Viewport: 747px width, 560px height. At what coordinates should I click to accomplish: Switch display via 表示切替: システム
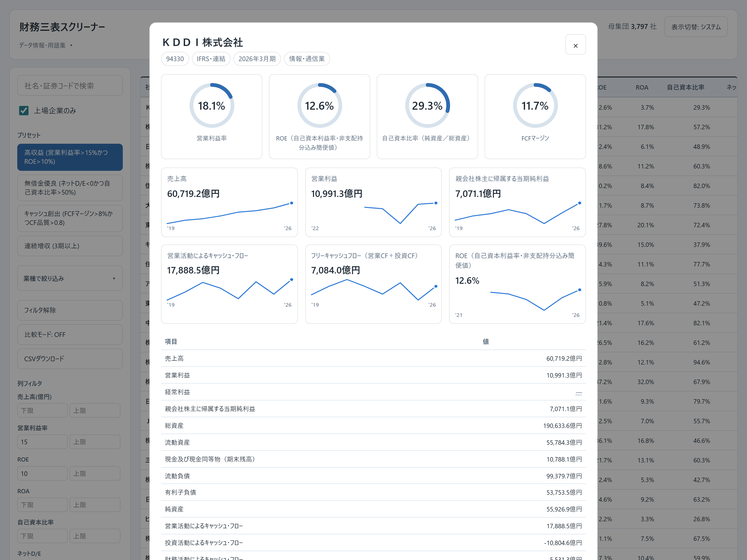(696, 27)
